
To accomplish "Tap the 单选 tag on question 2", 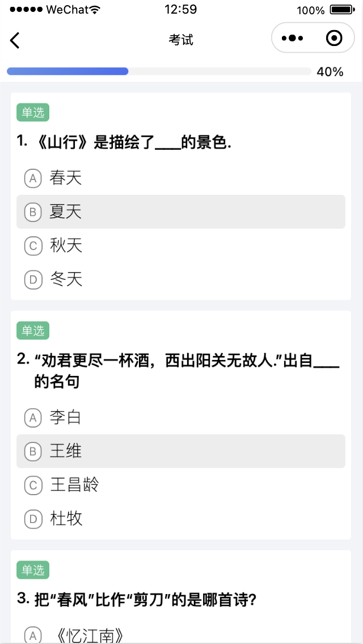I will point(33,330).
